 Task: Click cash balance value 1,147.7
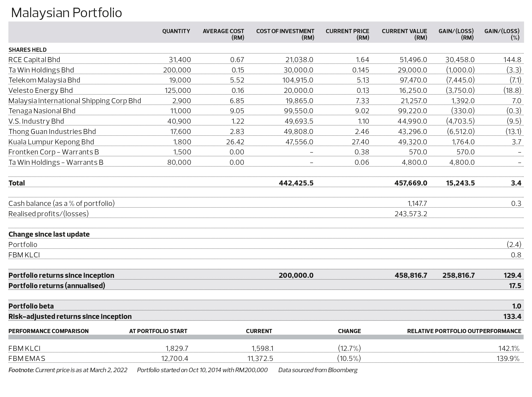click(417, 204)
